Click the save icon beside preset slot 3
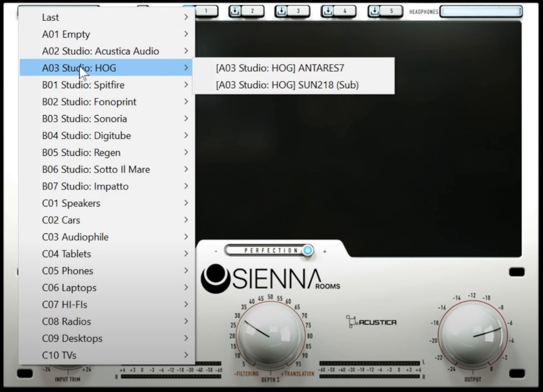 [x=281, y=11]
